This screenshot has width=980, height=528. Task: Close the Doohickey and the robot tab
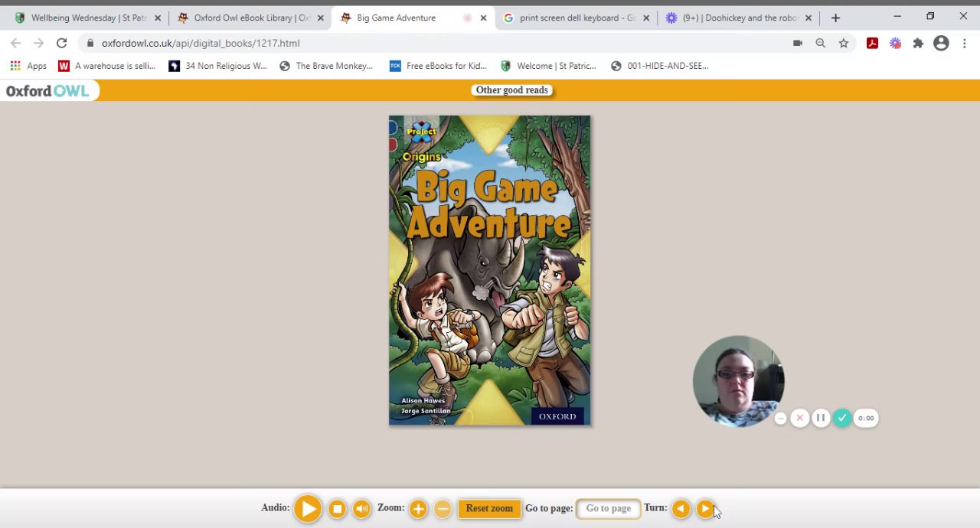(x=808, y=18)
